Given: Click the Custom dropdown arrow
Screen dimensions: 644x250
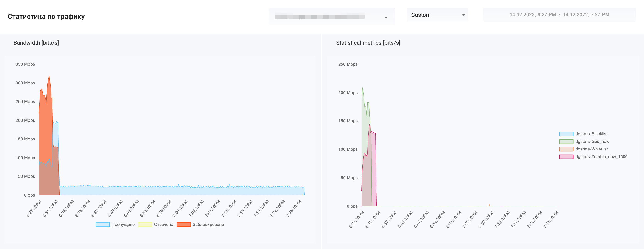Looking at the screenshot, I should (x=464, y=15).
